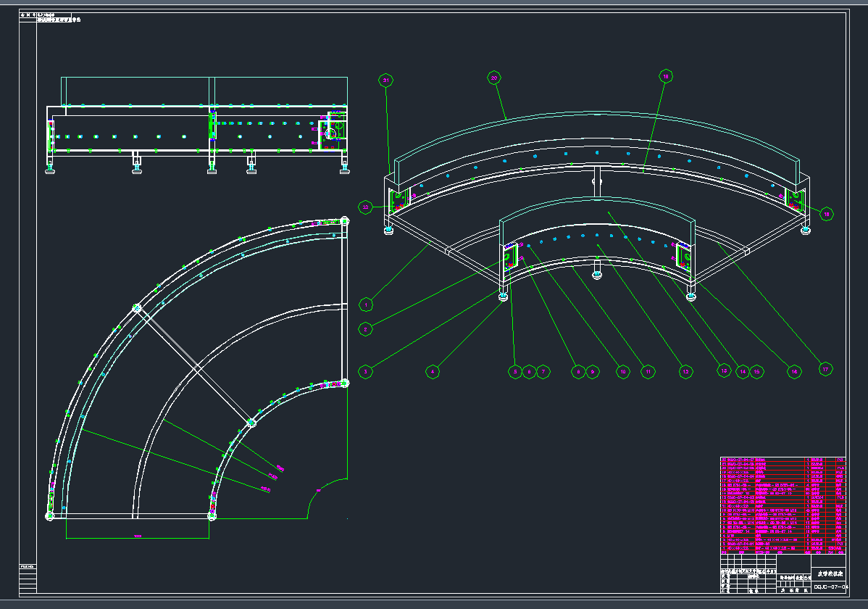Select part balloon number 11
Screen dimensions: 868x609
[x=648, y=371]
